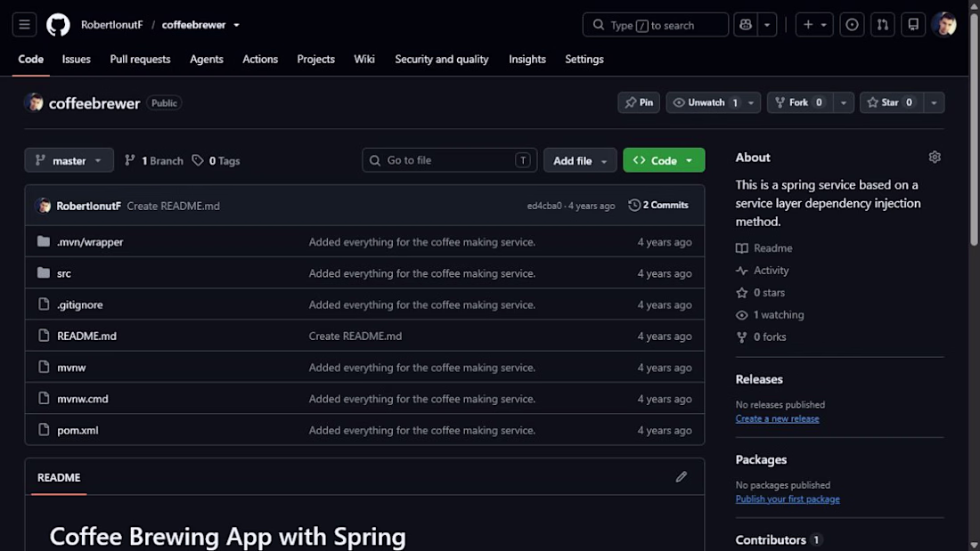Screen dimensions: 980x551
Task: View the 1 Branch link
Action: 154,160
